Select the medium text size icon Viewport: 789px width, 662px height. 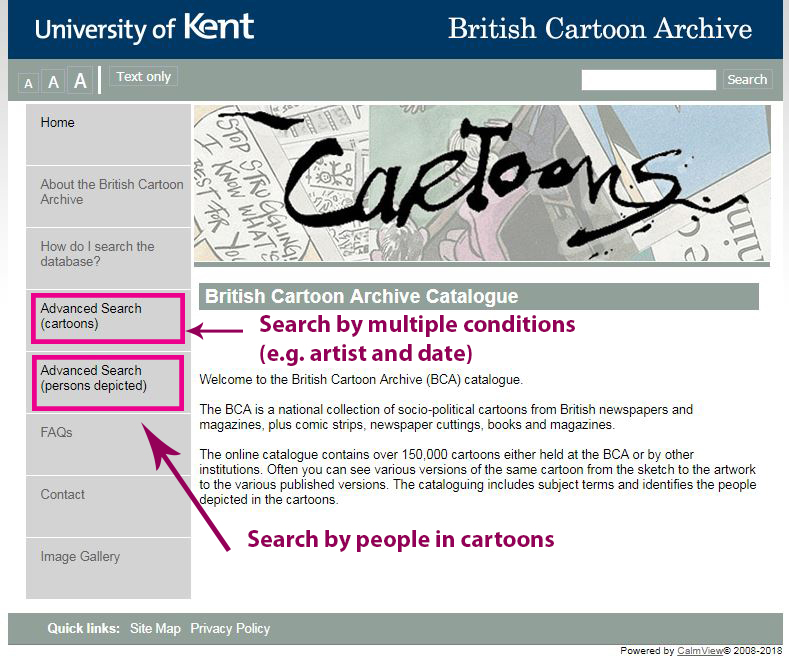(54, 82)
